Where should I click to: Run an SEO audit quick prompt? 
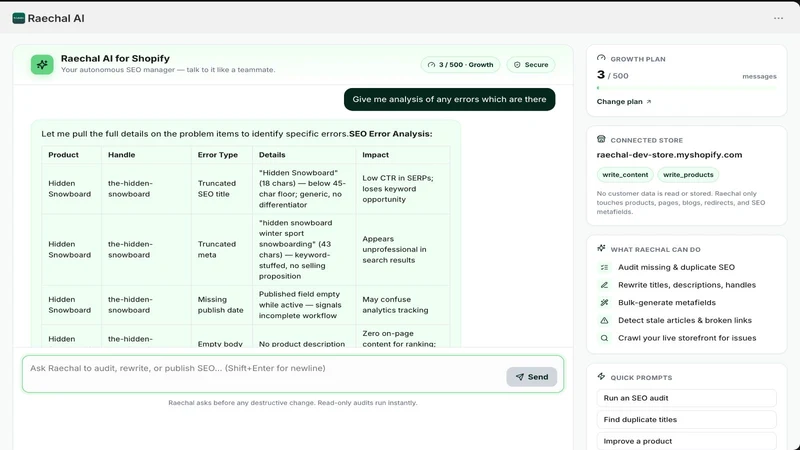(686, 398)
